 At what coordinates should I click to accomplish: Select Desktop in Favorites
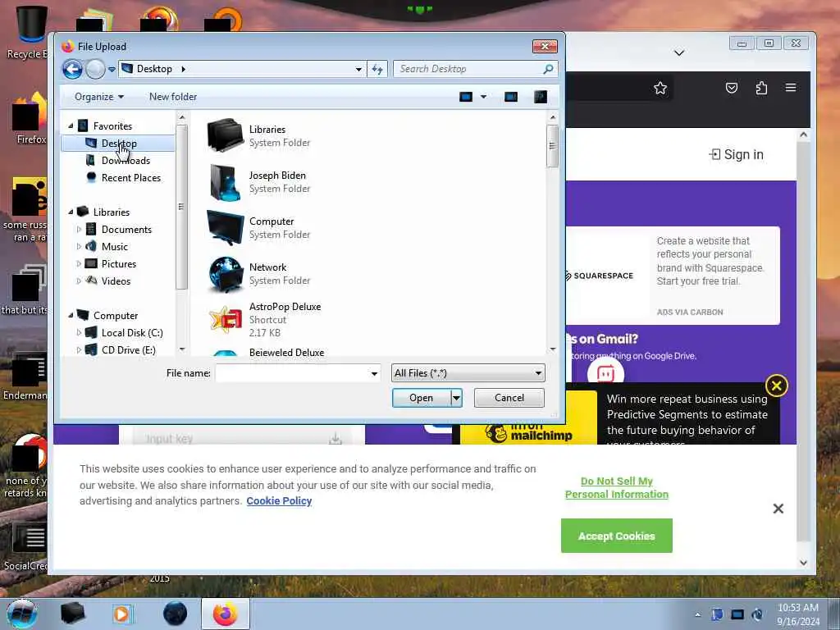[118, 144]
